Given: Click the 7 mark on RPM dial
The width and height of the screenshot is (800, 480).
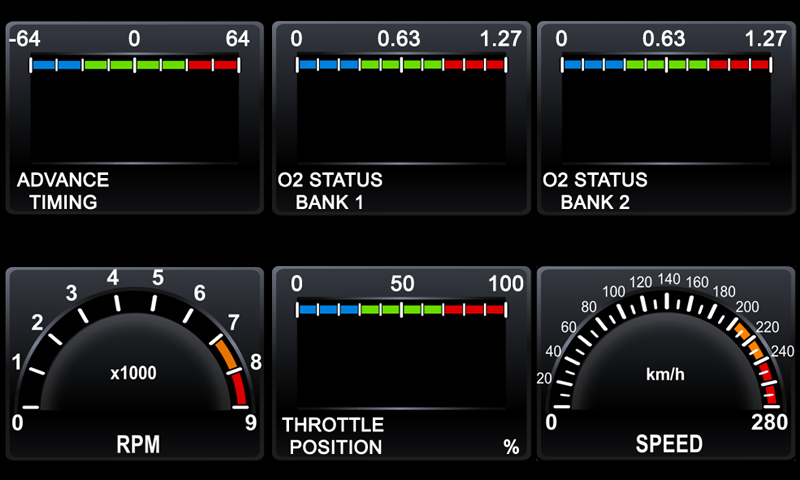Looking at the screenshot, I should pos(234,323).
